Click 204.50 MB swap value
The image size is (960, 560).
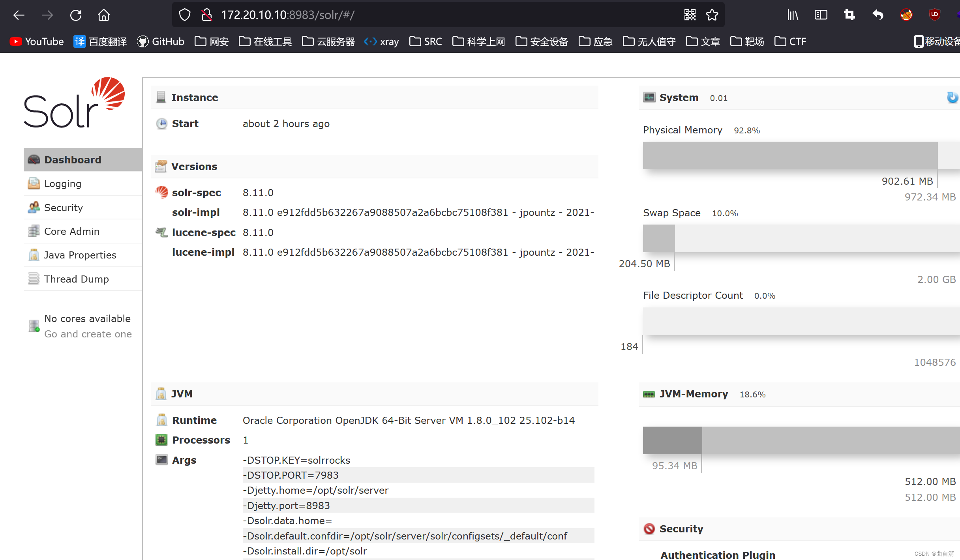[645, 264]
